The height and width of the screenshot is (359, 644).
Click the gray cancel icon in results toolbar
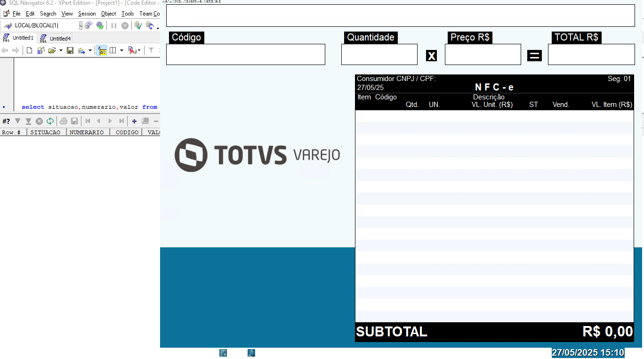pos(40,121)
